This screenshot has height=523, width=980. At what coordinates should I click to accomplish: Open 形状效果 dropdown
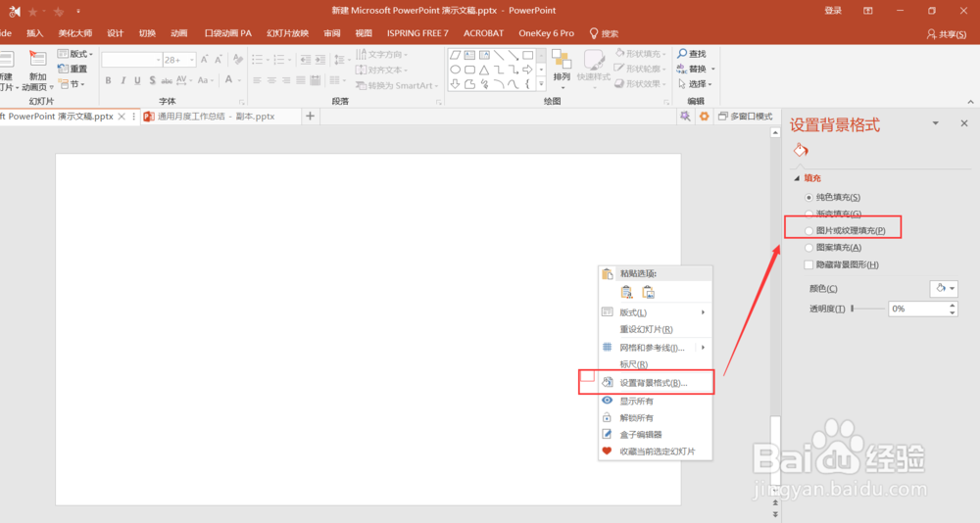[x=641, y=83]
